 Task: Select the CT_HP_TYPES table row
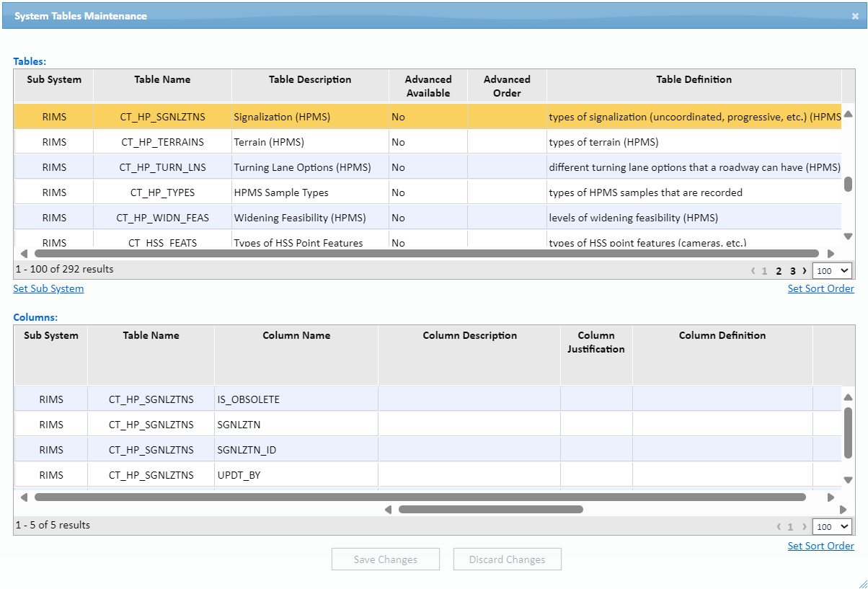coord(428,192)
